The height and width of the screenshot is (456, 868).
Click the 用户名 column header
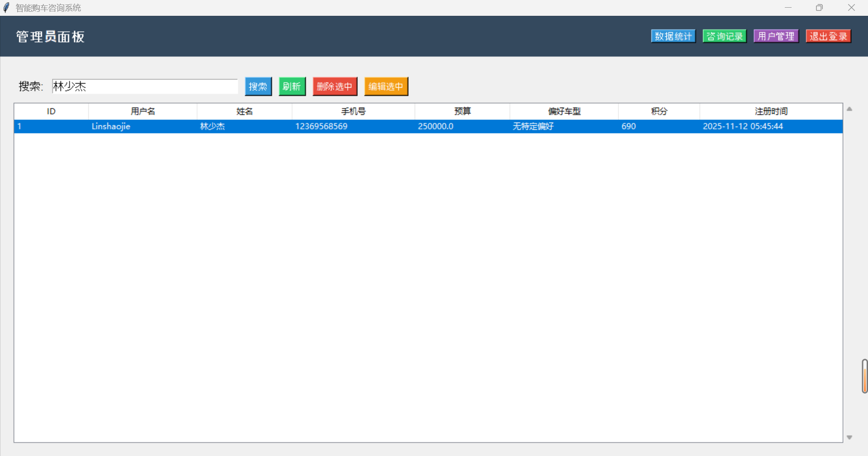click(x=143, y=111)
